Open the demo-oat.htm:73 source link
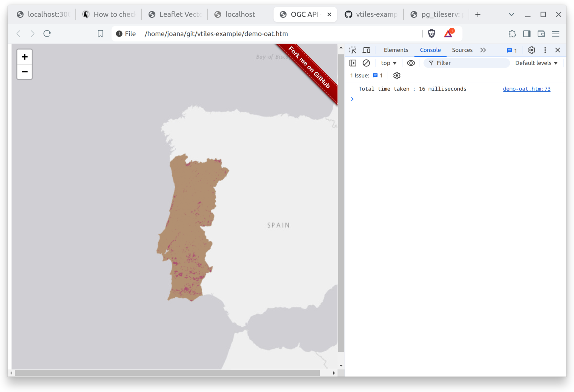Viewport: 574px width, 392px height. (527, 89)
